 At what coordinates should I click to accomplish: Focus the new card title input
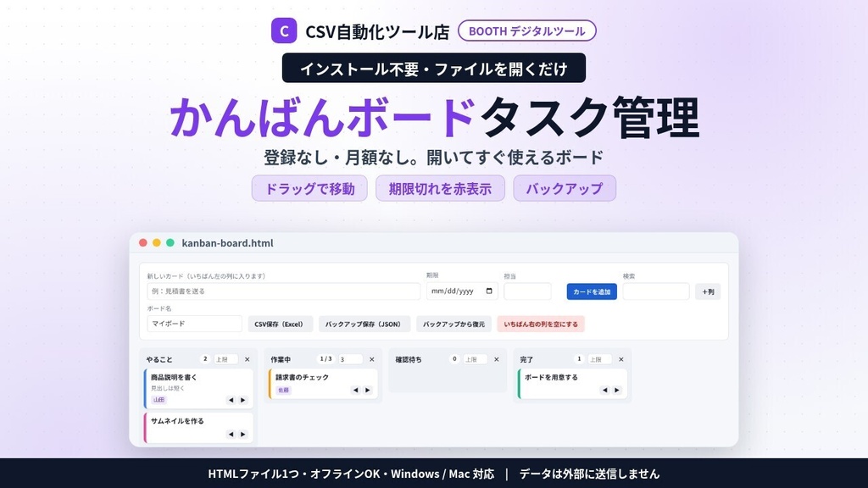[283, 291]
